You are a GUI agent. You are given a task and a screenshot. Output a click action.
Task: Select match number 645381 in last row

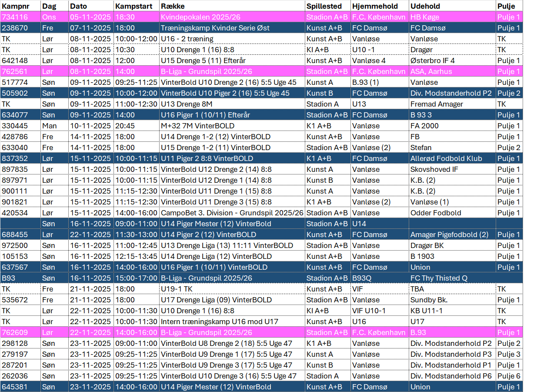click(15, 387)
